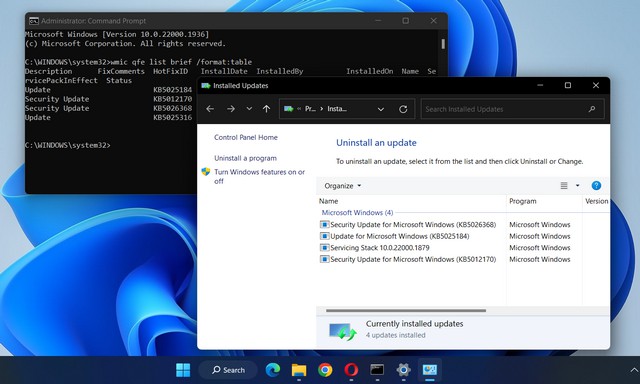Open Uninstall a program link
This screenshot has width=640, height=384.
click(x=245, y=158)
